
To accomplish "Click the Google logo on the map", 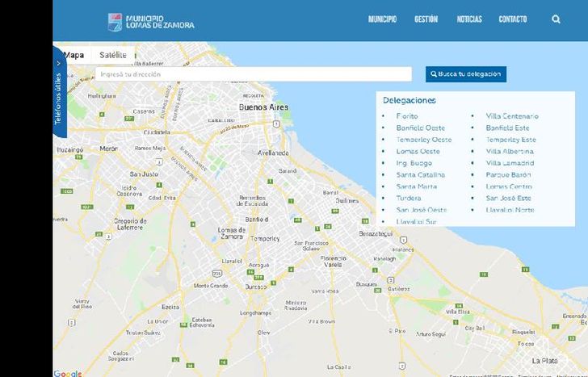I will tap(68, 373).
